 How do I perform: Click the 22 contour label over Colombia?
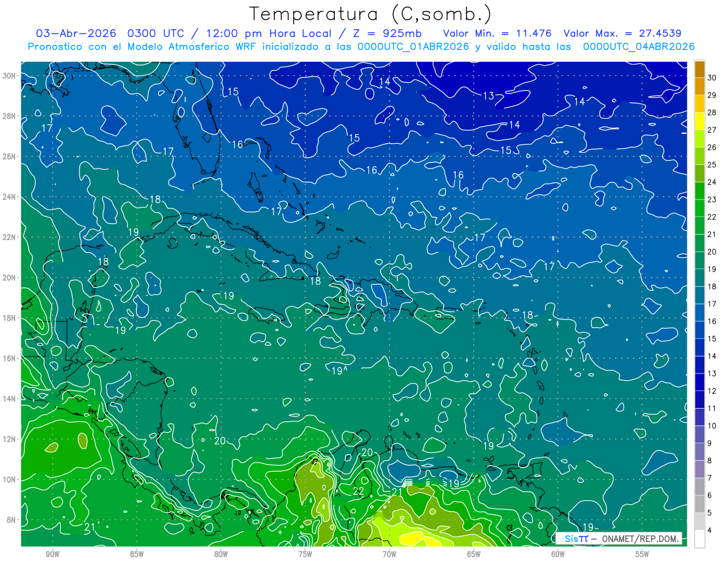point(359,491)
